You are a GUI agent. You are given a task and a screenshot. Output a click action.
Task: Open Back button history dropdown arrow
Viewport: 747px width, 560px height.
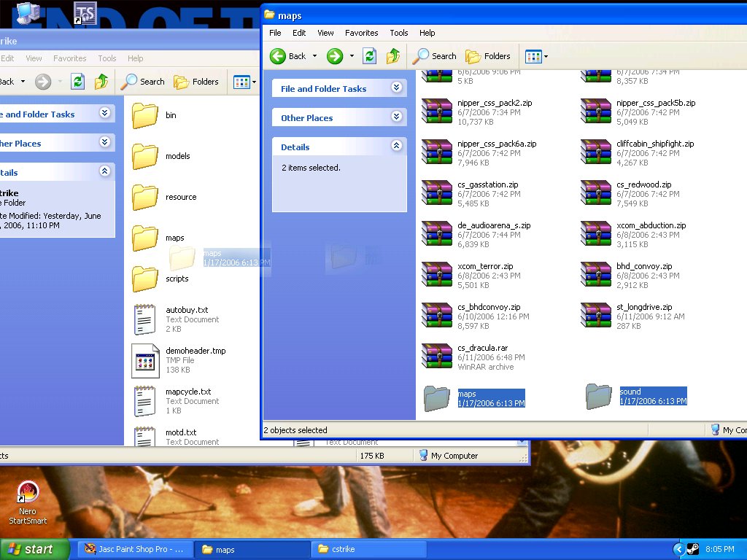click(315, 56)
